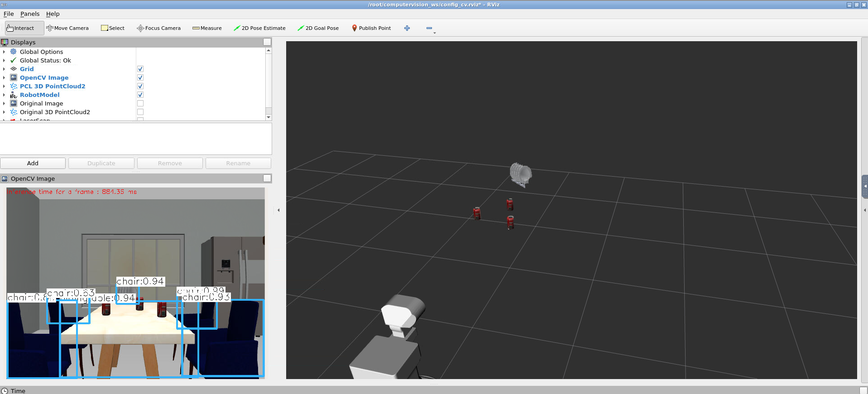Click the Displays list down scroll arrow
The image size is (868, 394).
pos(269,117)
